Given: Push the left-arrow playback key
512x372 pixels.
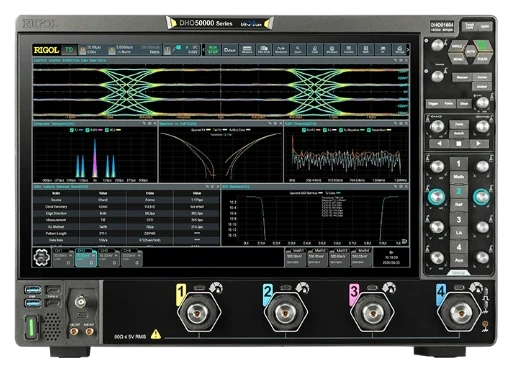Looking at the screenshot, I should tap(439, 144).
